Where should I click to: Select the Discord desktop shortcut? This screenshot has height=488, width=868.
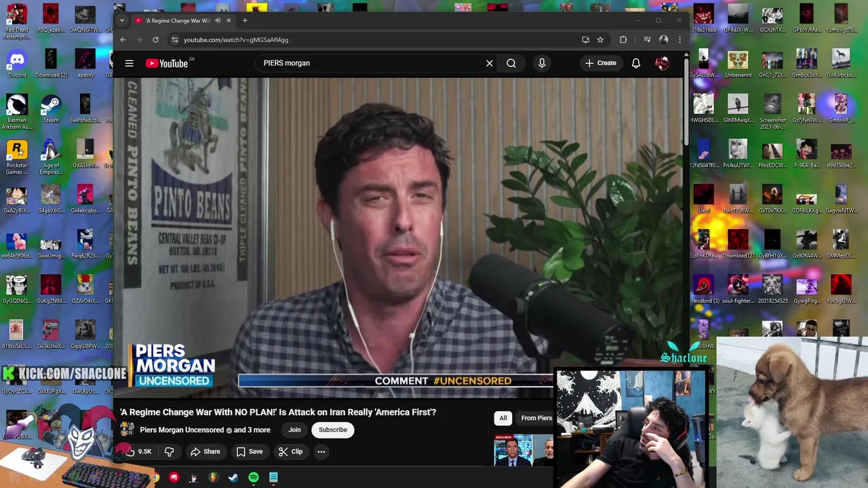(17, 64)
